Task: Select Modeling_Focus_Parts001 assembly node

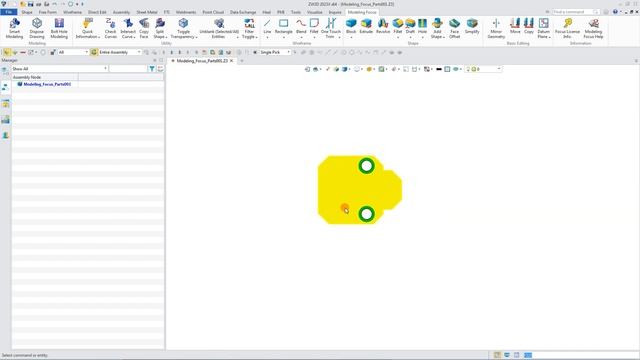Action: 47,84
